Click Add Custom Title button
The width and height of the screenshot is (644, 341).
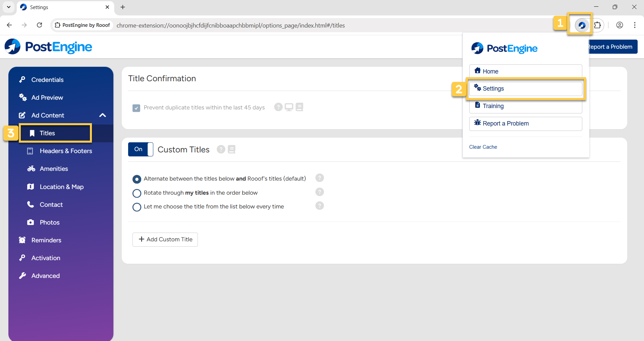point(165,240)
